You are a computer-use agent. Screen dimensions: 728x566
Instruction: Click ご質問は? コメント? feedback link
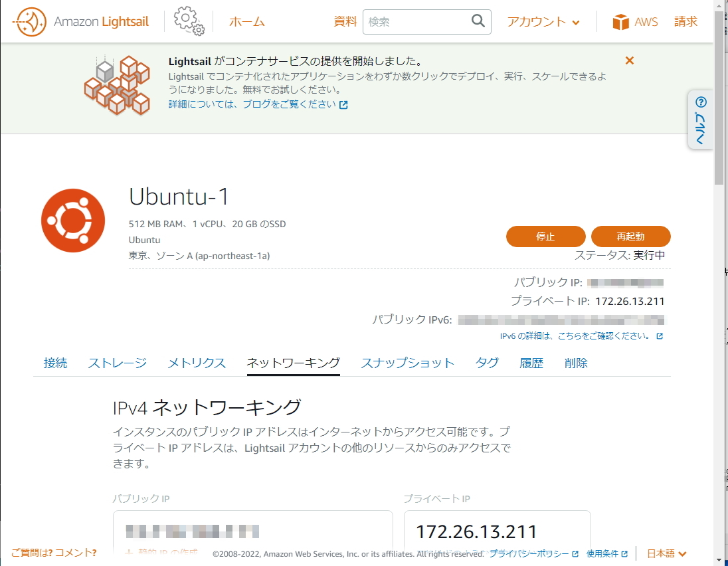[x=54, y=553]
